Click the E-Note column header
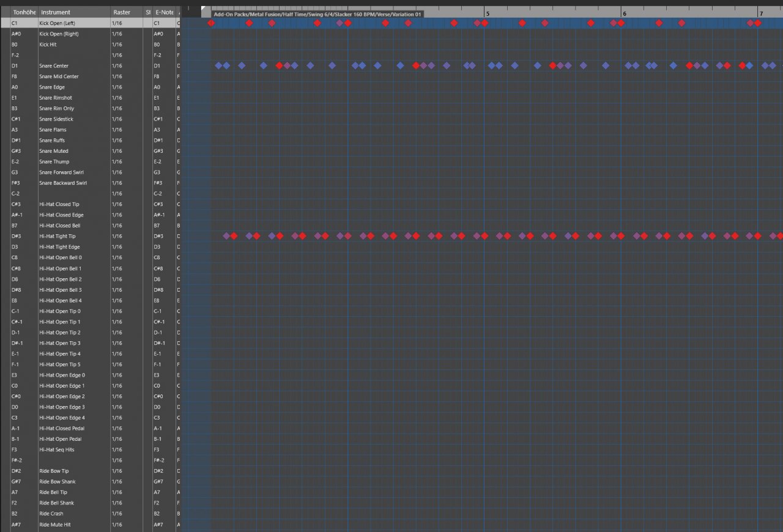Image resolution: width=783 pixels, height=532 pixels. tap(164, 12)
